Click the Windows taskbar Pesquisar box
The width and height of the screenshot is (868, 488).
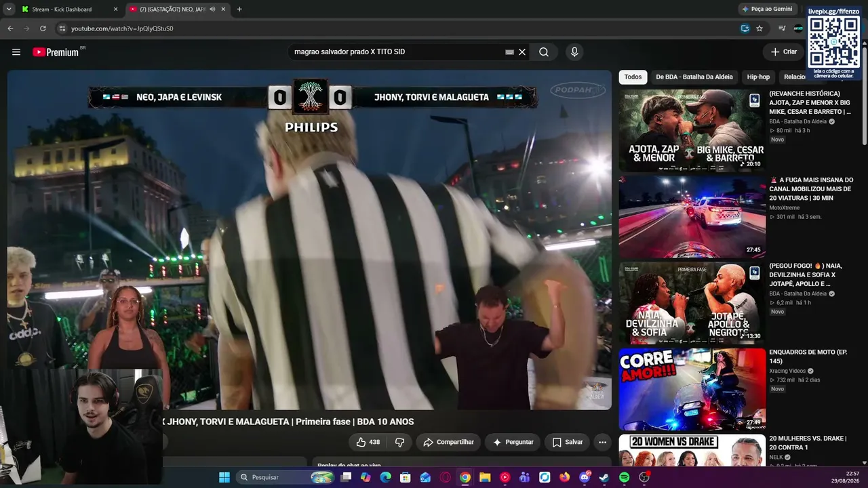pyautogui.click(x=285, y=477)
